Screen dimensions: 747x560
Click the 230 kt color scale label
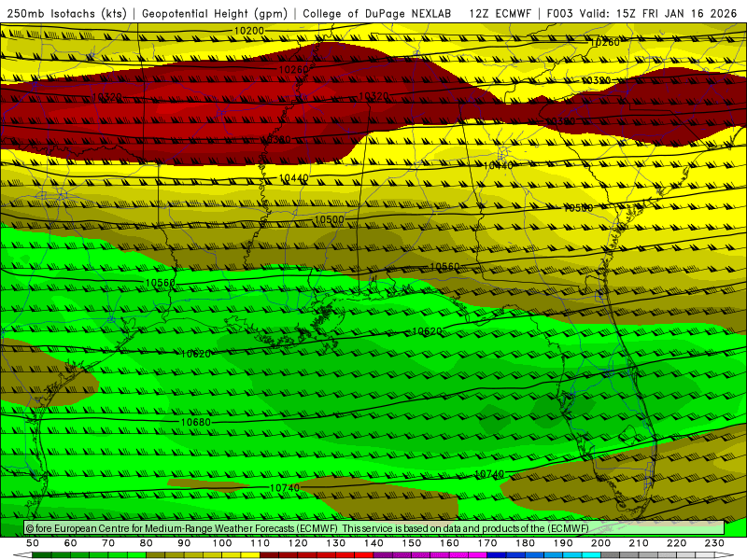pos(714,543)
